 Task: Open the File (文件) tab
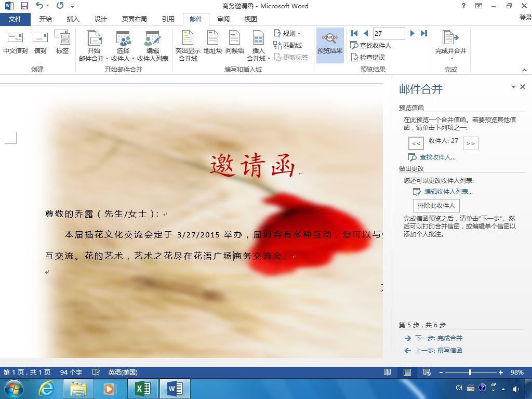[x=15, y=19]
